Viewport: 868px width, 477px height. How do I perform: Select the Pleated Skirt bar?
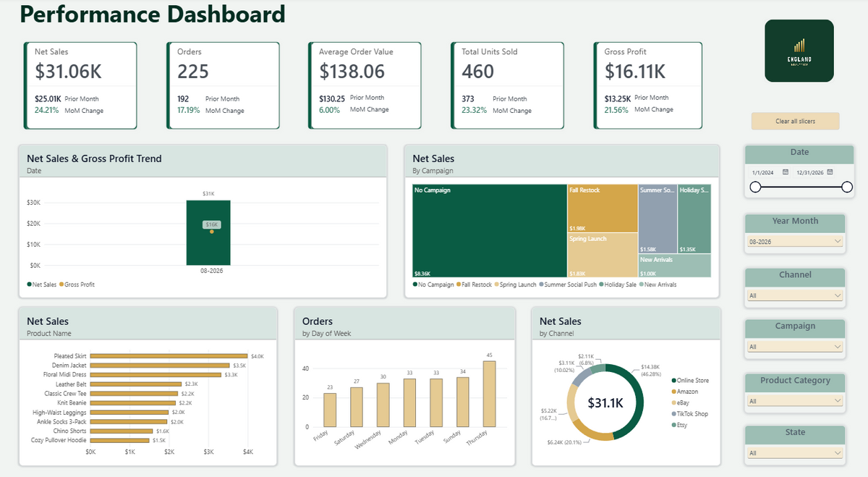tap(169, 356)
